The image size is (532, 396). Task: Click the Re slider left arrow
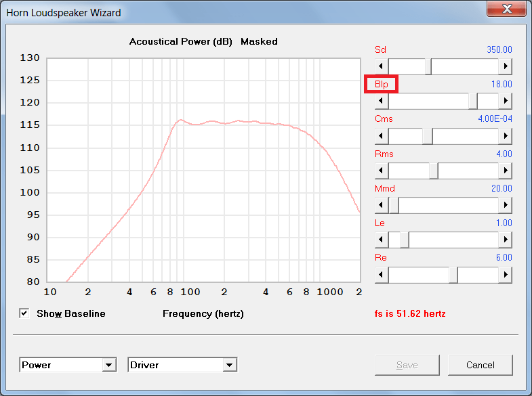382,275
